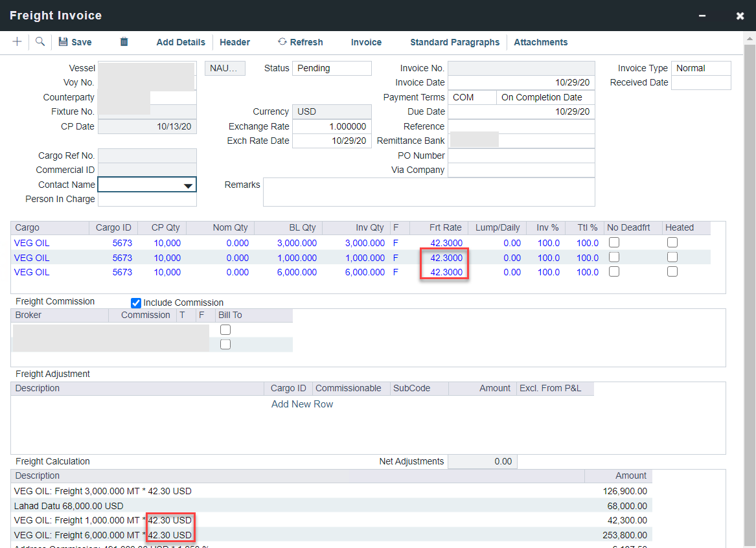The height and width of the screenshot is (548, 756).
Task: Uncheck the Include Commission checkbox
Action: click(x=136, y=303)
